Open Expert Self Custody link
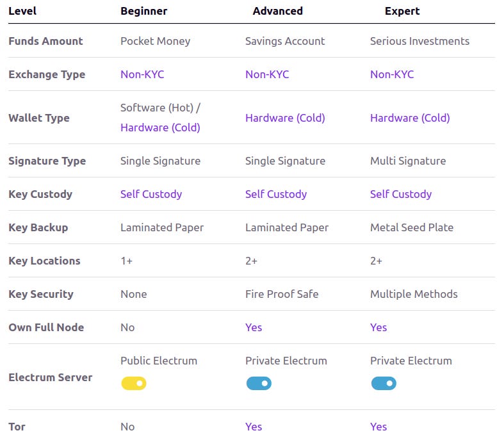Screen dimensions: 504x442 (x=401, y=194)
